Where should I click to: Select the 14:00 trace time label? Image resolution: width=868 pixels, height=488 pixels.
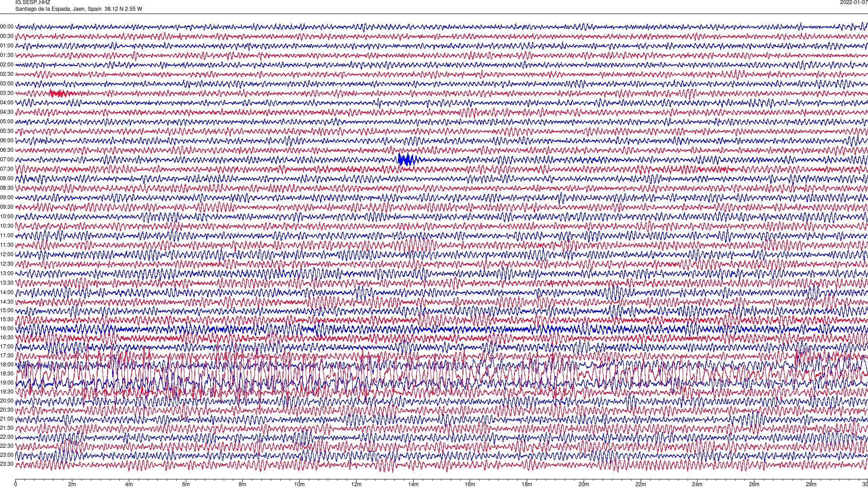[7, 292]
